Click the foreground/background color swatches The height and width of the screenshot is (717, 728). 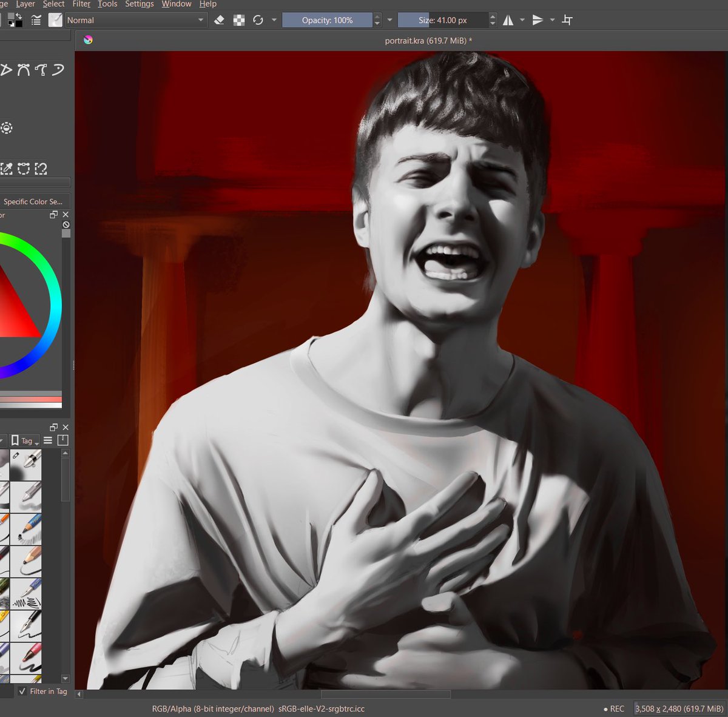(15, 20)
